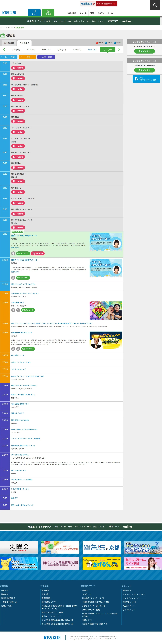
Task: Click メッセージ button for 日曜ワイド パート1
Action: [x=23, y=254]
